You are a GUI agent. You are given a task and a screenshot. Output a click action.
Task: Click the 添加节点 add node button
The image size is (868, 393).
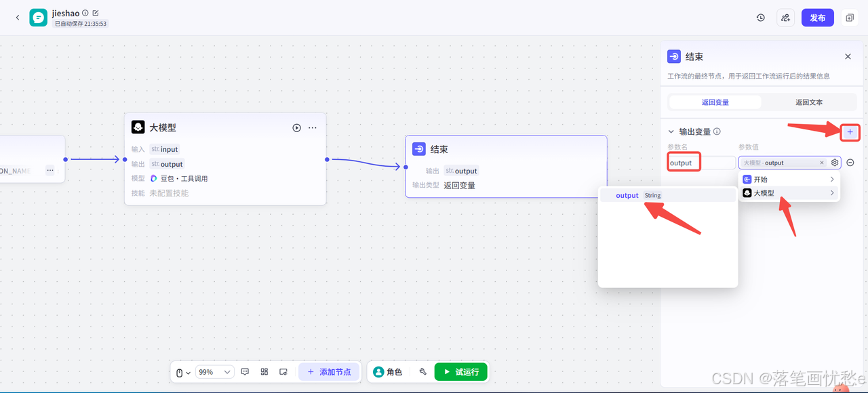point(329,371)
